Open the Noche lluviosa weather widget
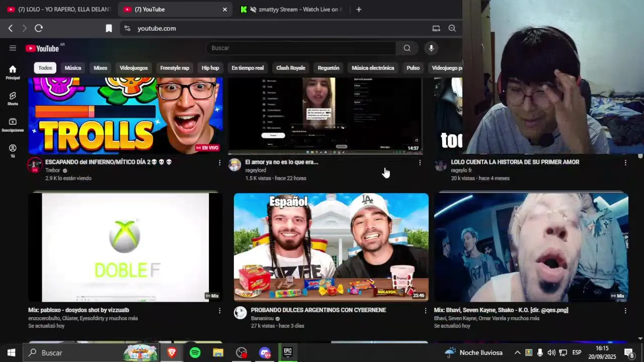 click(473, 352)
